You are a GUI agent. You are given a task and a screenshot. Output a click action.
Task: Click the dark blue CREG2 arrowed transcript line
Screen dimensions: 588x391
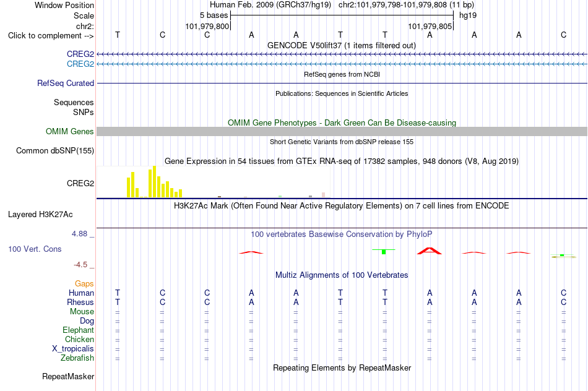coord(342,54)
